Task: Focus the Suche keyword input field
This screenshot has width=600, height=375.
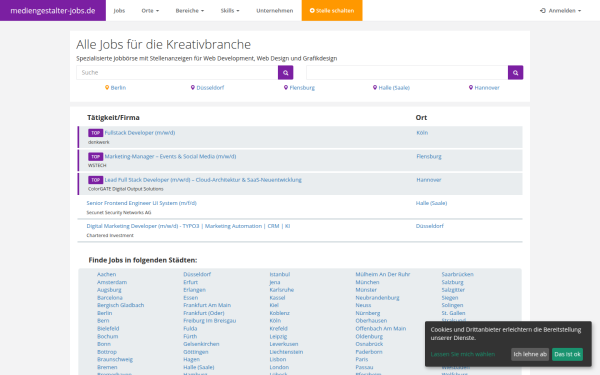Action: (x=177, y=73)
